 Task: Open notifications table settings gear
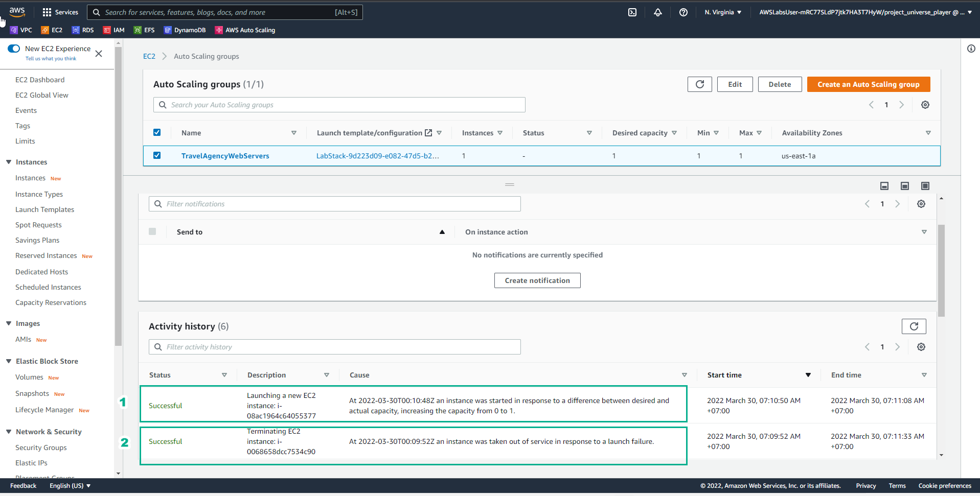pos(921,204)
